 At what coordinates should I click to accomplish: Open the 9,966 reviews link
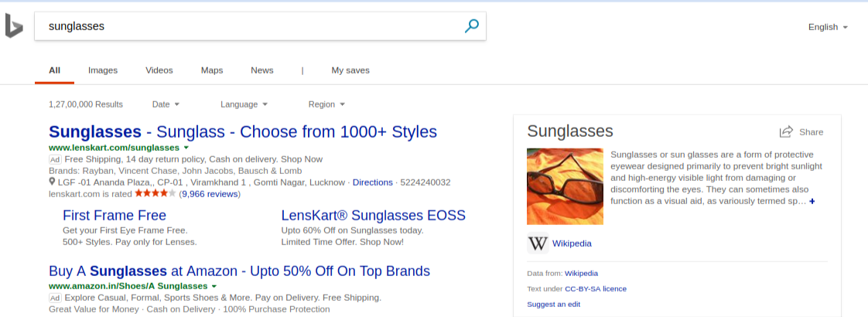[x=210, y=193]
